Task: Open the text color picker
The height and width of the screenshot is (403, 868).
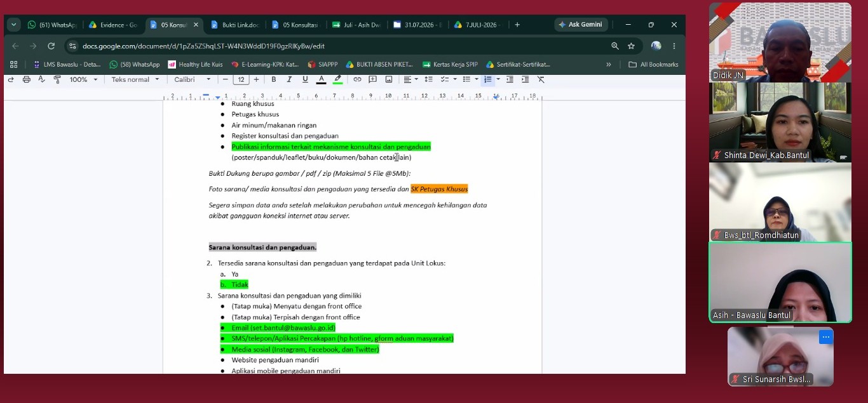Action: (322, 79)
